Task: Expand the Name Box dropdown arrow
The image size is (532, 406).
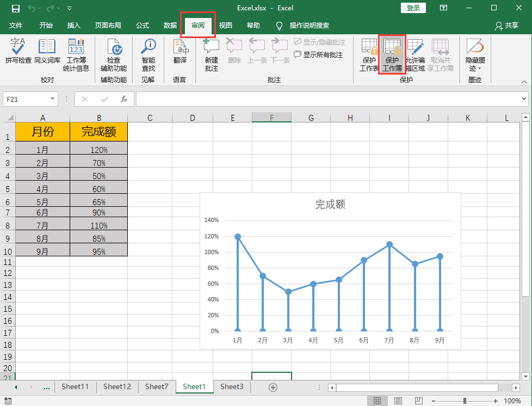Action: click(x=53, y=99)
